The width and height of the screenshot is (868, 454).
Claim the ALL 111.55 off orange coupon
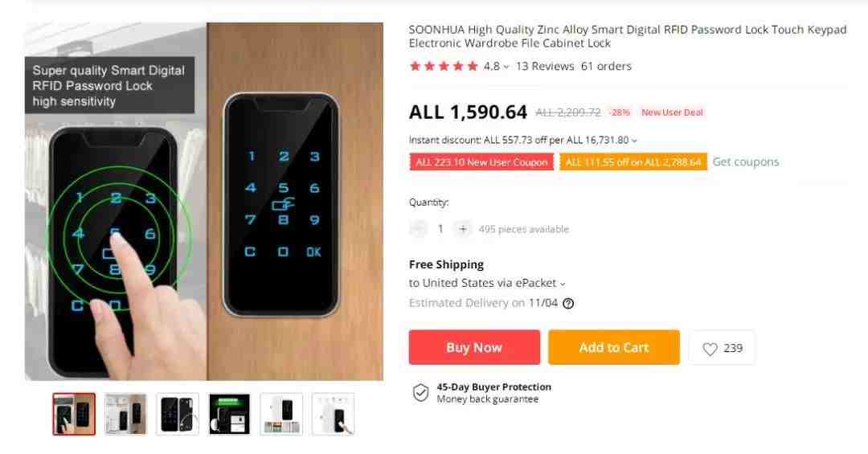point(633,162)
